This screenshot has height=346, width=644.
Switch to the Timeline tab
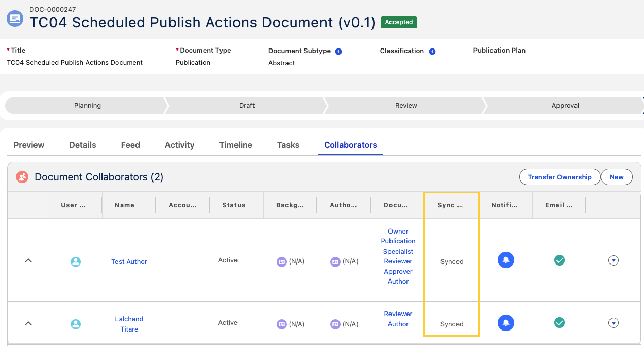point(235,145)
